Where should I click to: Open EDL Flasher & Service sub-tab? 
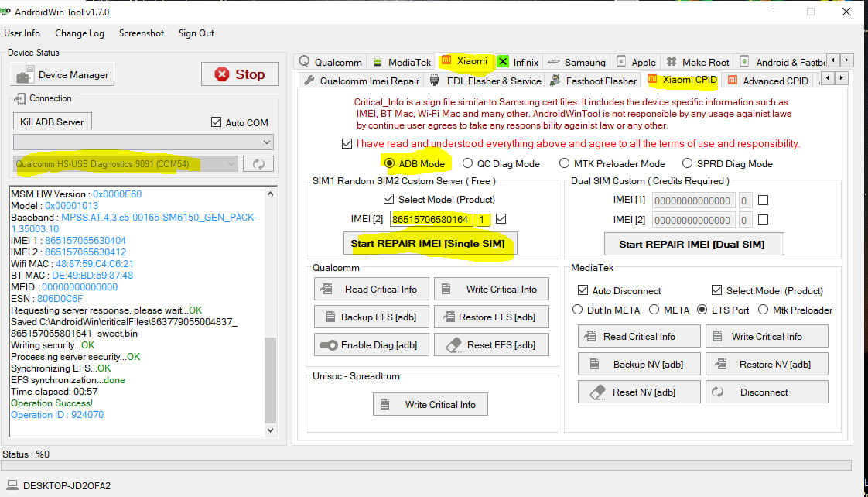486,81
